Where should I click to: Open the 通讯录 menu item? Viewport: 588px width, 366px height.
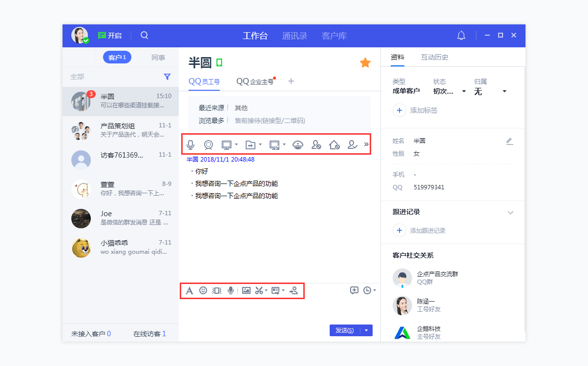[294, 35]
